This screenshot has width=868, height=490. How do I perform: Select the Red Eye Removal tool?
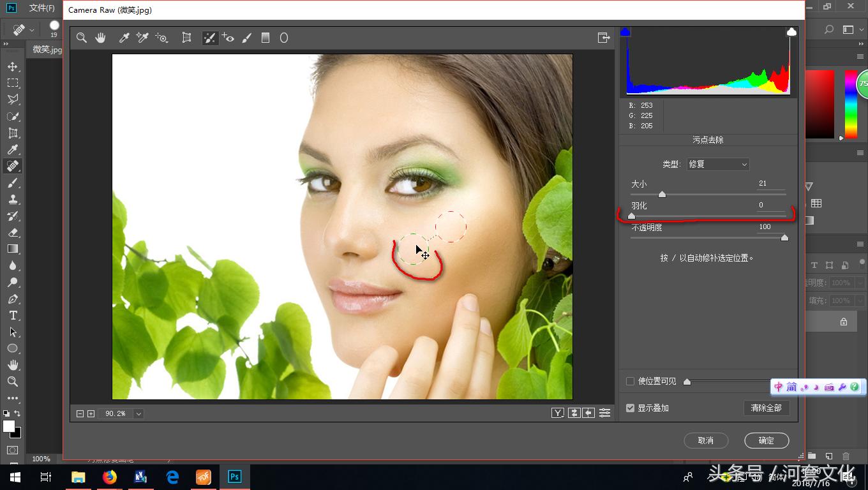tap(228, 38)
